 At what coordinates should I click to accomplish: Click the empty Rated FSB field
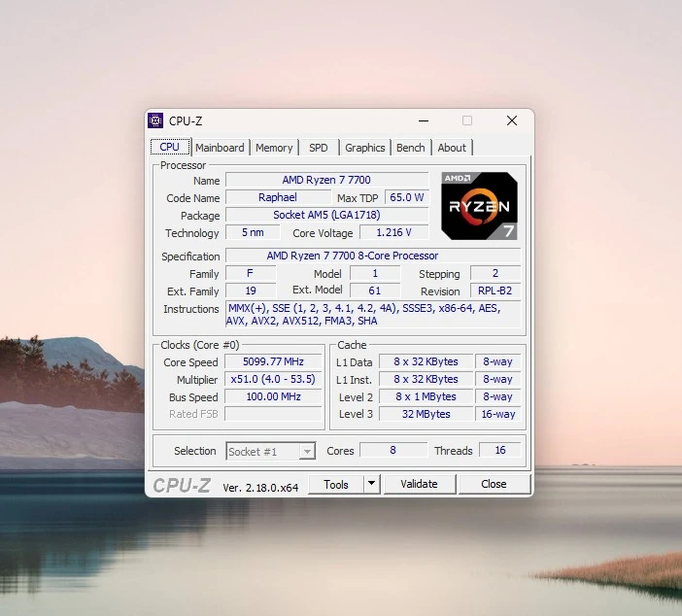(273, 414)
